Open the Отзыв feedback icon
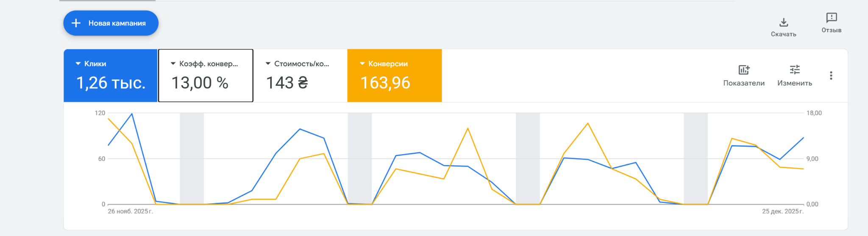The width and height of the screenshot is (868, 236). [x=832, y=18]
